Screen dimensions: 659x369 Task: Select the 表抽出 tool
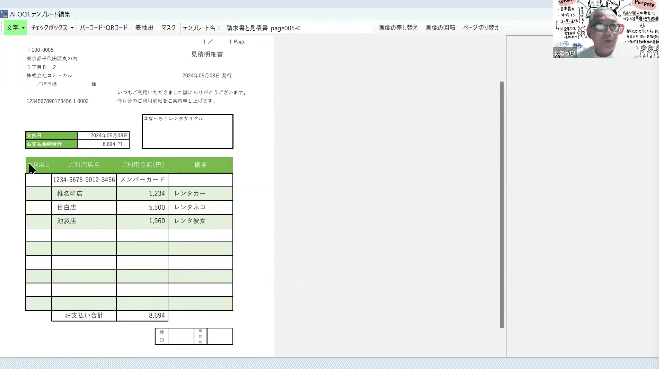144,28
